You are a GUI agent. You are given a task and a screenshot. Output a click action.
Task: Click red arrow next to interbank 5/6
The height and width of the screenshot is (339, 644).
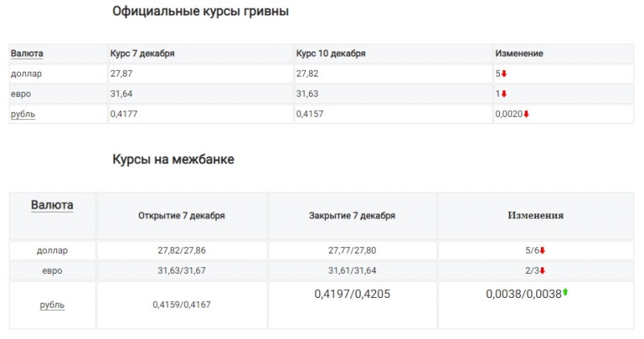(543, 250)
